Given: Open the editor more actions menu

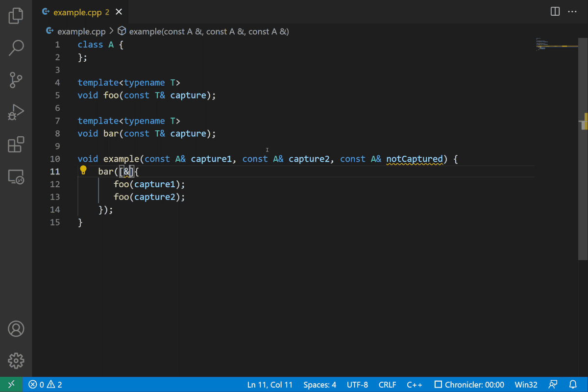Looking at the screenshot, I should (572, 11).
